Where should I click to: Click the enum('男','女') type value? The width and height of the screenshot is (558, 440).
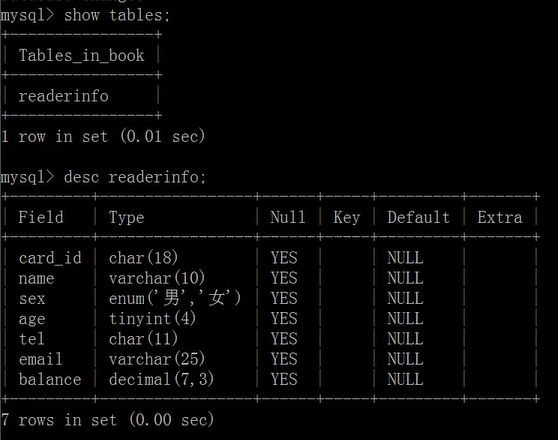coord(175,298)
